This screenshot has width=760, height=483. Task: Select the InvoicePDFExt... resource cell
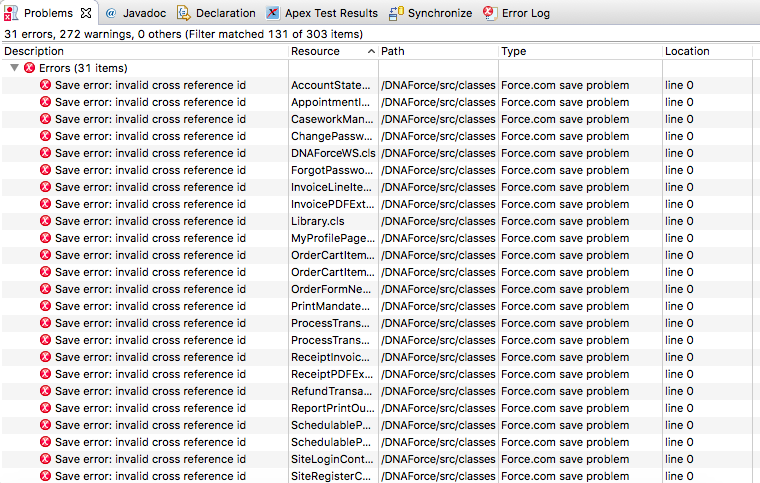click(333, 204)
